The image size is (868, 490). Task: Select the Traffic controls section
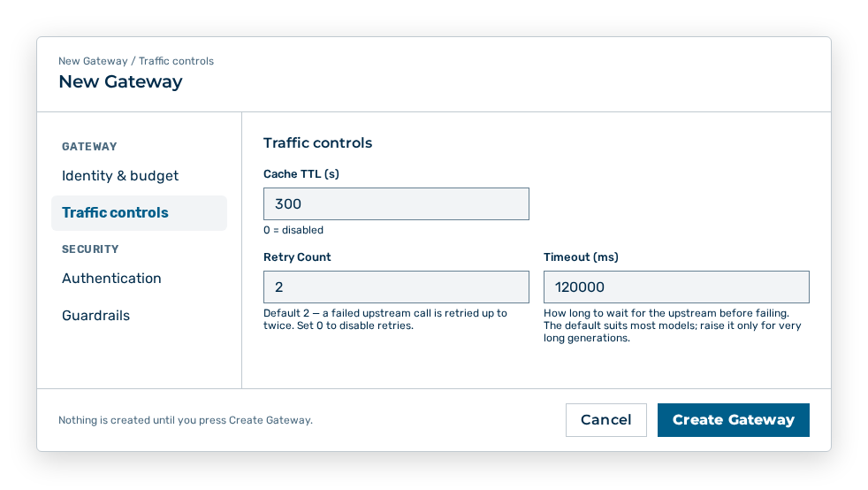[139, 213]
